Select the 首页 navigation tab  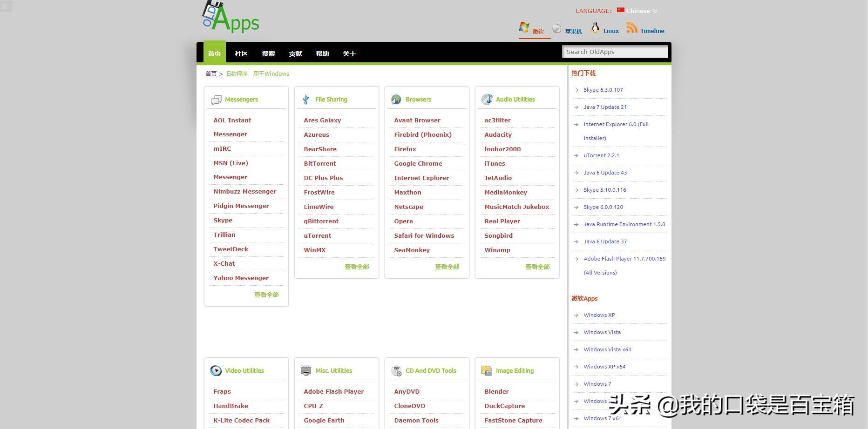pyautogui.click(x=215, y=53)
